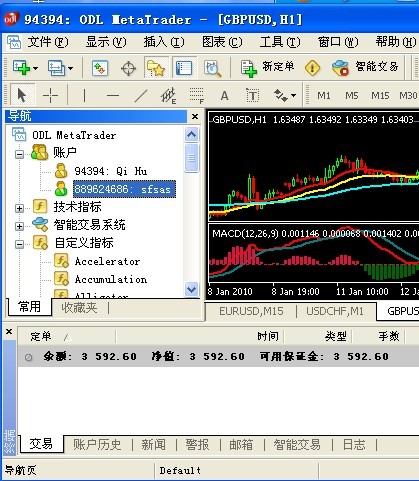Collapse the 账户 accounts node
419x481 pixels.
[x=19, y=154]
